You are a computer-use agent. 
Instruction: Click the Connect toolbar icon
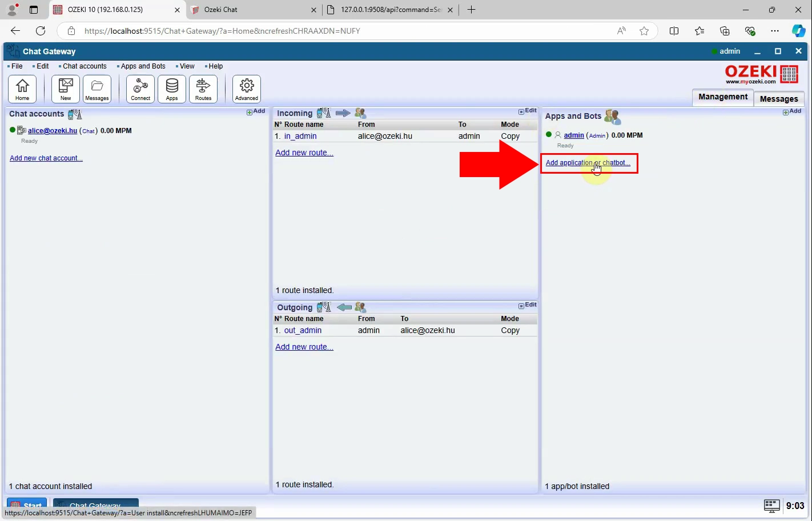coord(140,89)
